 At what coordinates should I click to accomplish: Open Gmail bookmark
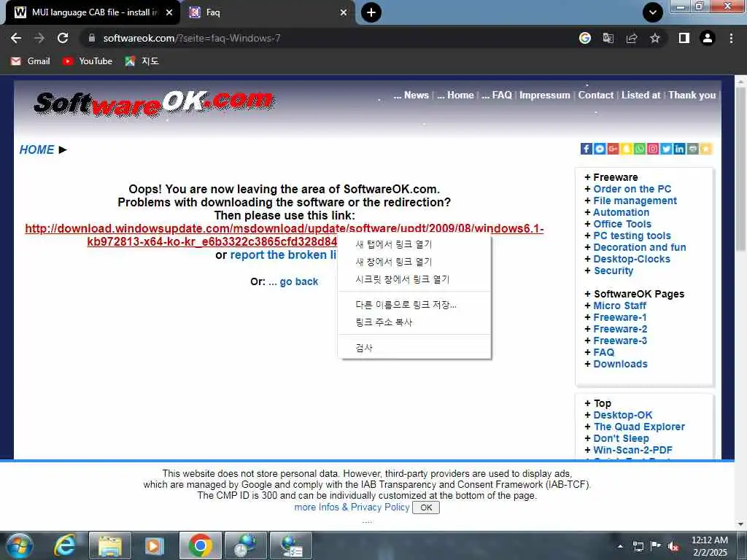point(31,61)
